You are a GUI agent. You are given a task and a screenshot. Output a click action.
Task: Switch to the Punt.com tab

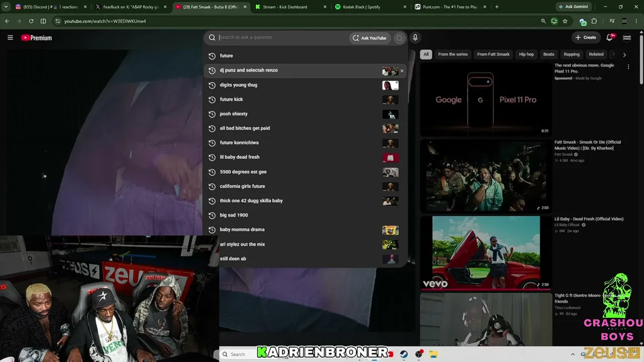point(451,7)
